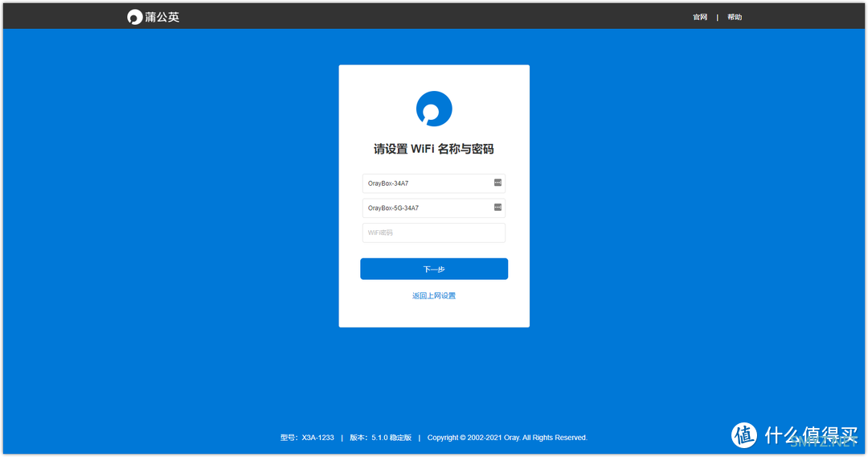
Task: Focus the OrayBox-5G-34A7 WiFi name field
Action: coord(433,208)
